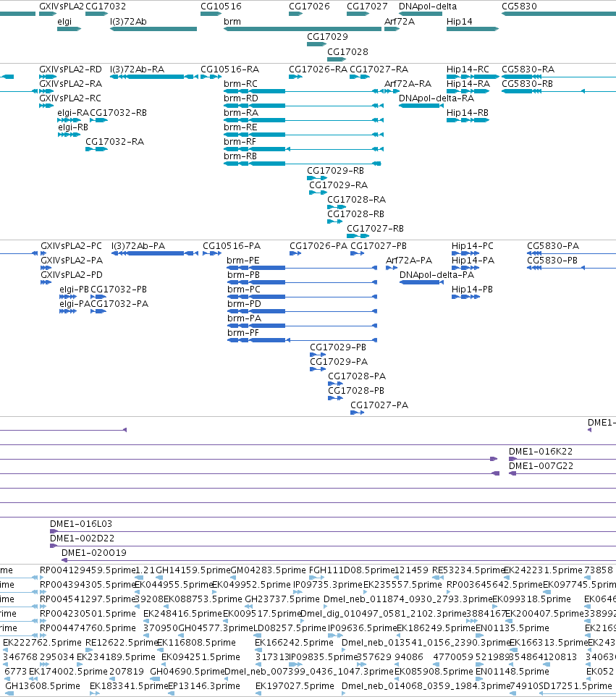Select the RE53234.5prime EST label
Screen dimensions: 616x697
[468, 570]
